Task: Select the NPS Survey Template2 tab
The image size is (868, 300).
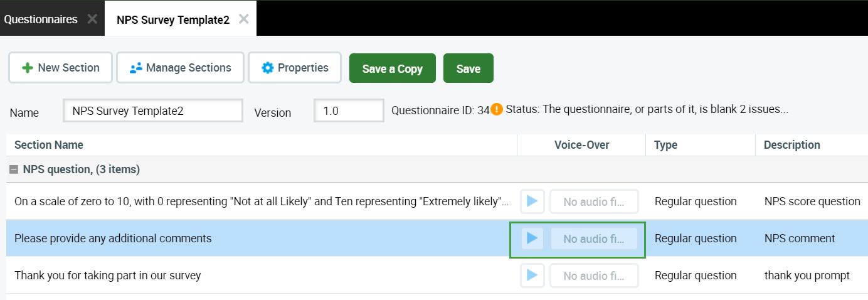Action: [x=172, y=19]
